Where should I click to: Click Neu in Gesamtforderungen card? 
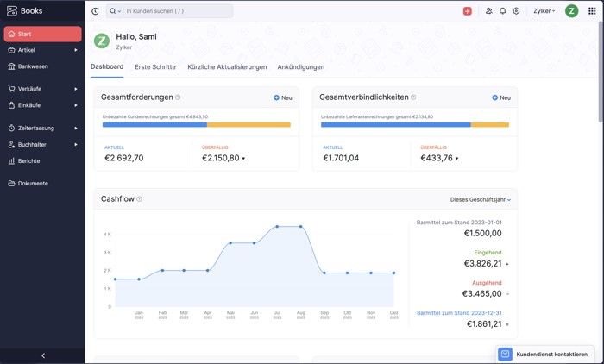(x=283, y=97)
